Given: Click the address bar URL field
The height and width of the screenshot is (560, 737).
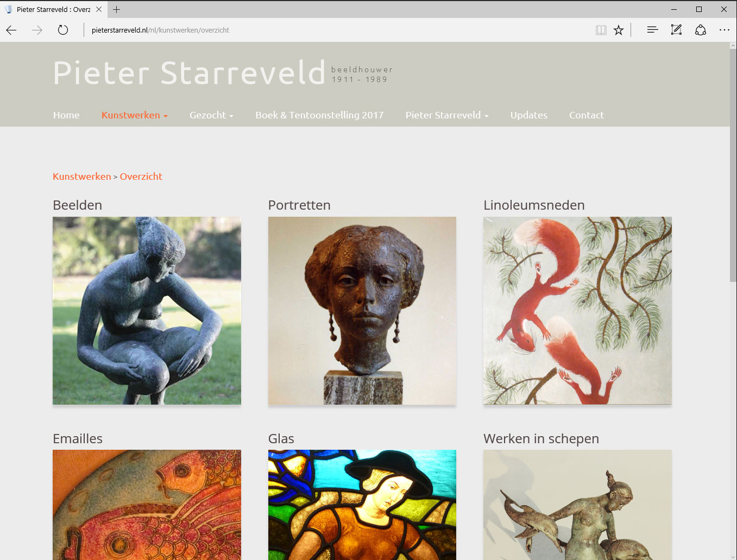Looking at the screenshot, I should pos(337,30).
